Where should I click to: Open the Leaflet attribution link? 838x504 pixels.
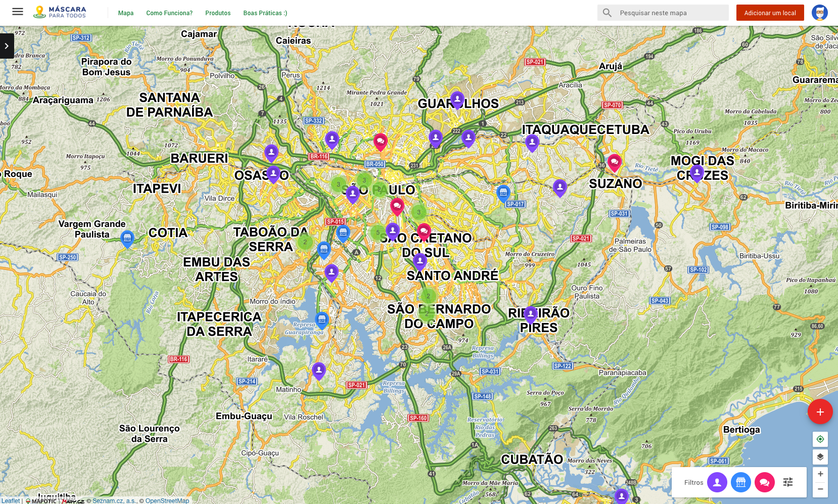(11, 501)
